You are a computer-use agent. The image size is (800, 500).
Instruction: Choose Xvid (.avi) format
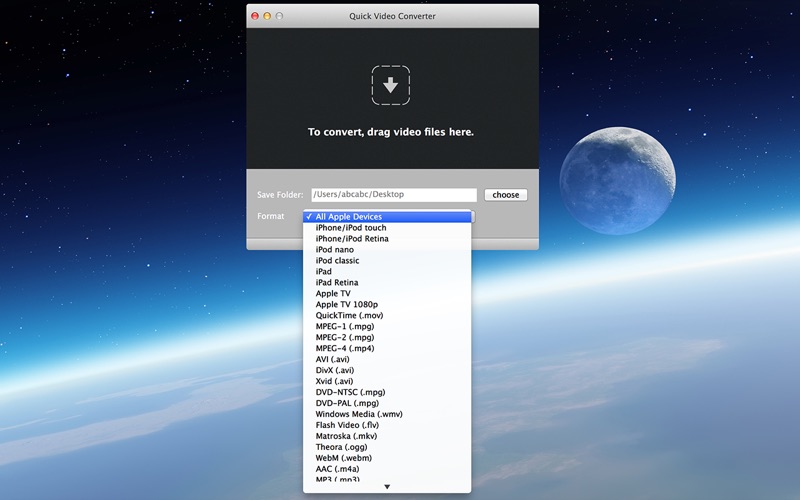click(387, 381)
